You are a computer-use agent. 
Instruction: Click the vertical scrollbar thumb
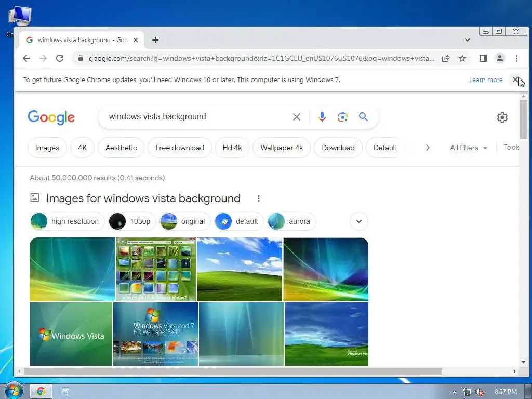tap(523, 119)
